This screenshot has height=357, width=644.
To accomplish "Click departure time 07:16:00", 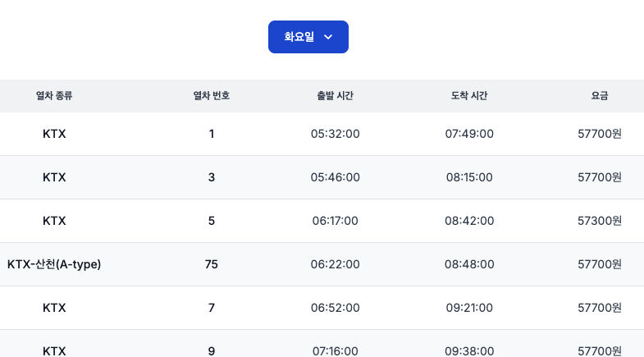I will click(x=336, y=351).
